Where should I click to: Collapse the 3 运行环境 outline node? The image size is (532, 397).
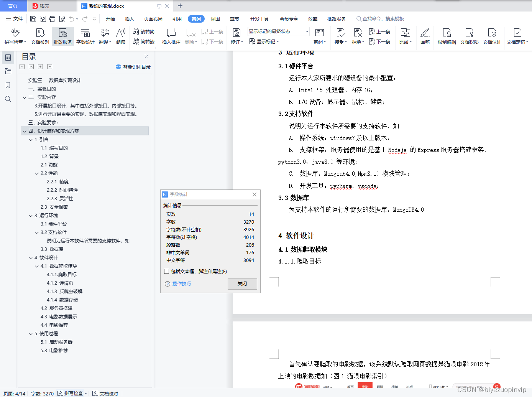pyautogui.click(x=31, y=216)
